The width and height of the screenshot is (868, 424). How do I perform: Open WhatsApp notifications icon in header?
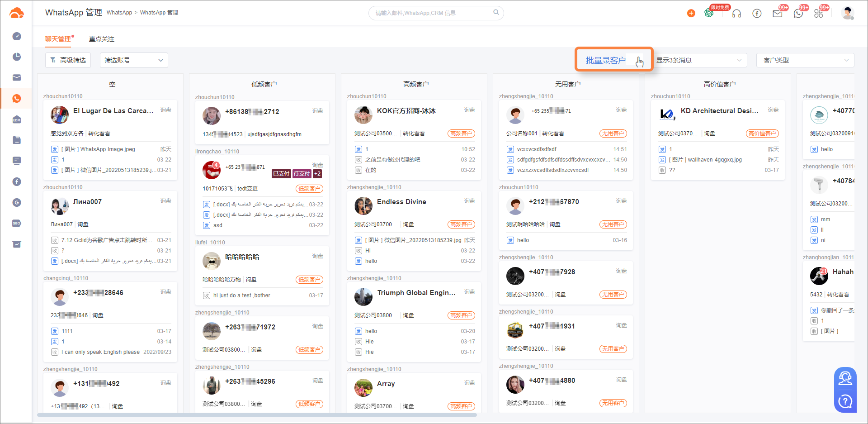tap(798, 14)
